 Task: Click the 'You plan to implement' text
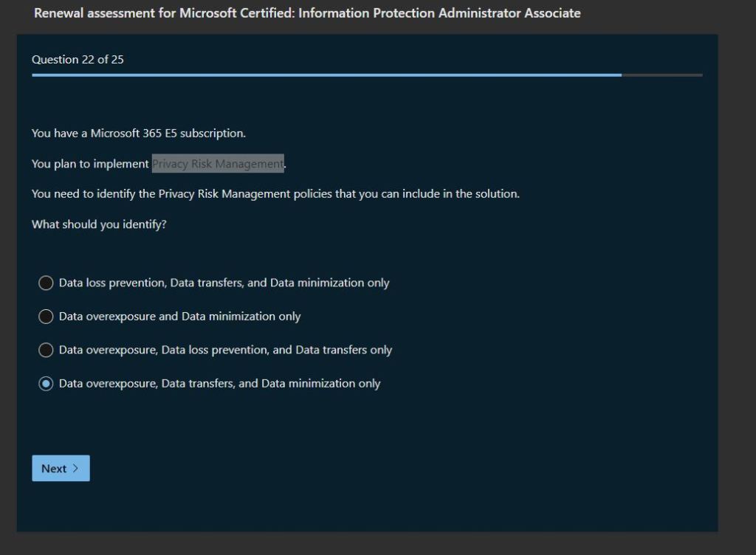tap(90, 164)
